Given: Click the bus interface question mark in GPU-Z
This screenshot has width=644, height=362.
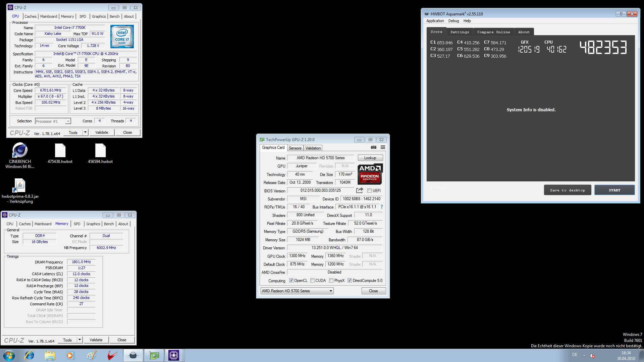Looking at the screenshot, I should click(x=382, y=207).
